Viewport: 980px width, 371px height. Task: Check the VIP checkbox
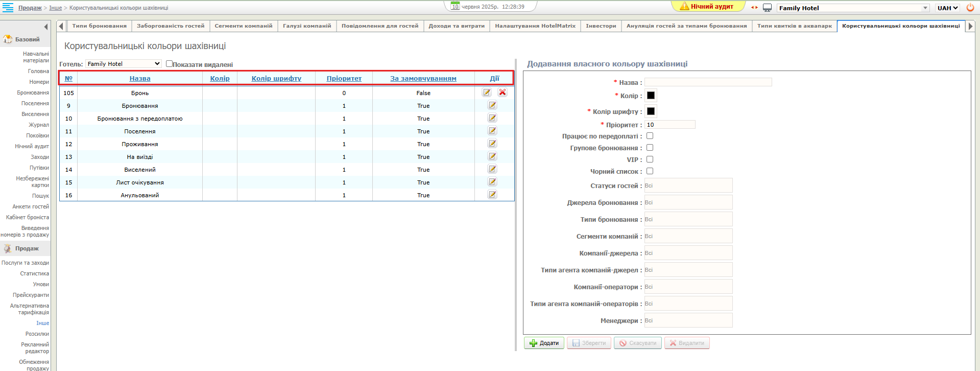click(650, 159)
